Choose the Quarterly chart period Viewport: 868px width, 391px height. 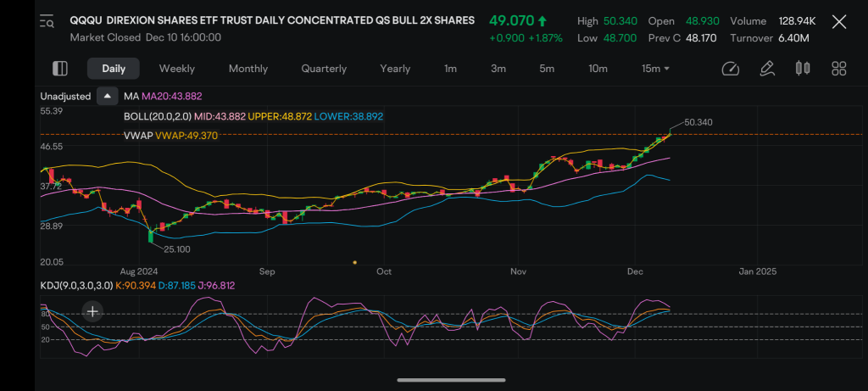[x=324, y=69]
